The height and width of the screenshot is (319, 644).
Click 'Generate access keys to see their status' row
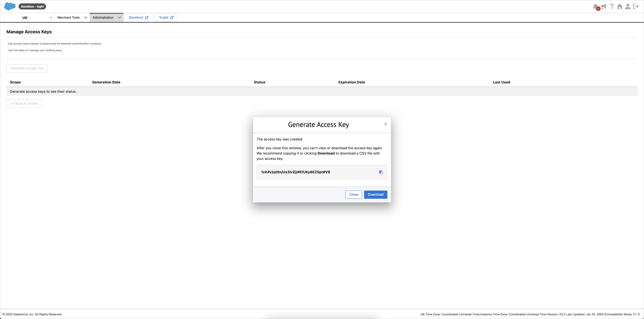tap(322, 92)
